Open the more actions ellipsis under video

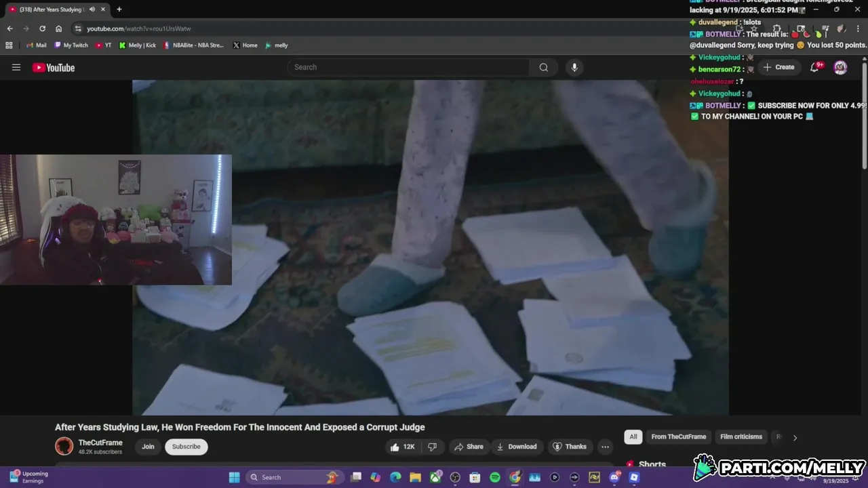coord(605,447)
